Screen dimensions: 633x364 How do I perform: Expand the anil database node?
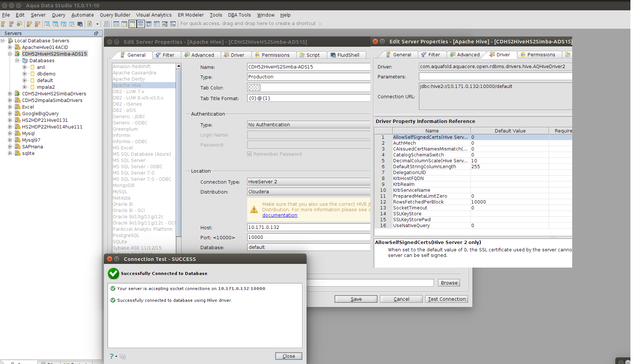[x=25, y=67]
